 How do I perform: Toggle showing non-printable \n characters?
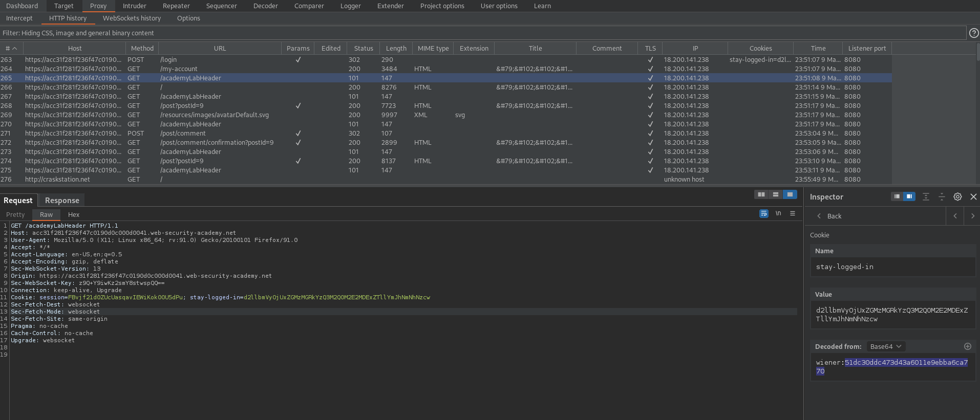tap(778, 213)
